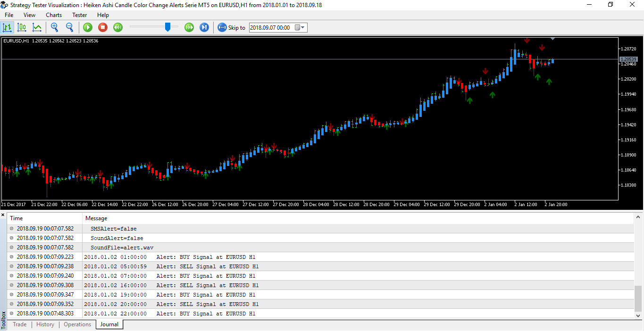This screenshot has height=331, width=644.
Task: Click the journal scrollbar down arrow
Action: 639,315
